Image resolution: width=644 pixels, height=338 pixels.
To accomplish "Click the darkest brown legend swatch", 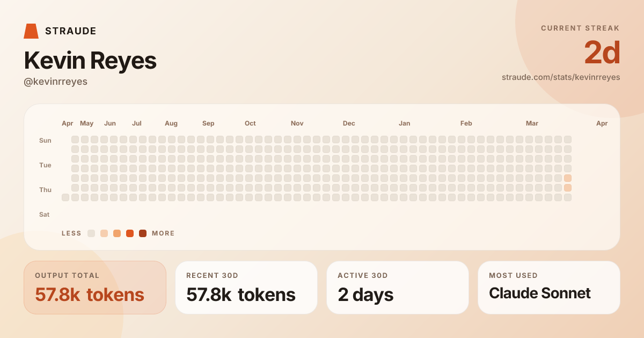I will (143, 233).
